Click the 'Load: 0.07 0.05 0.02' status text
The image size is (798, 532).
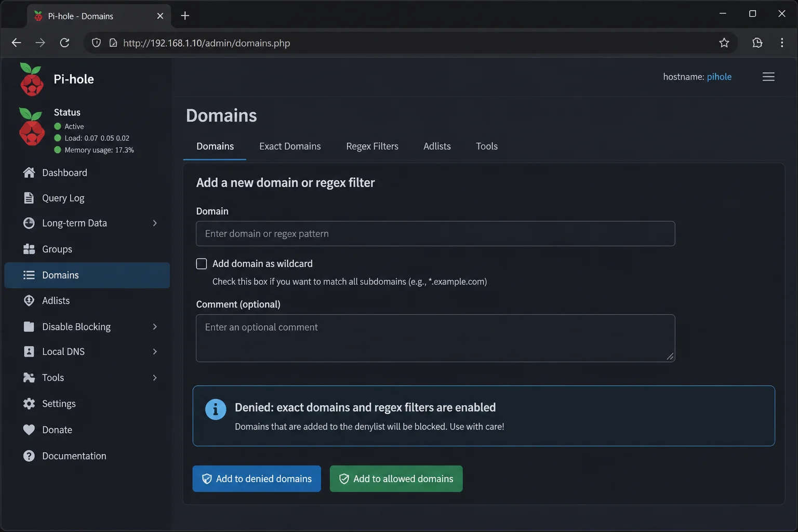(97, 138)
